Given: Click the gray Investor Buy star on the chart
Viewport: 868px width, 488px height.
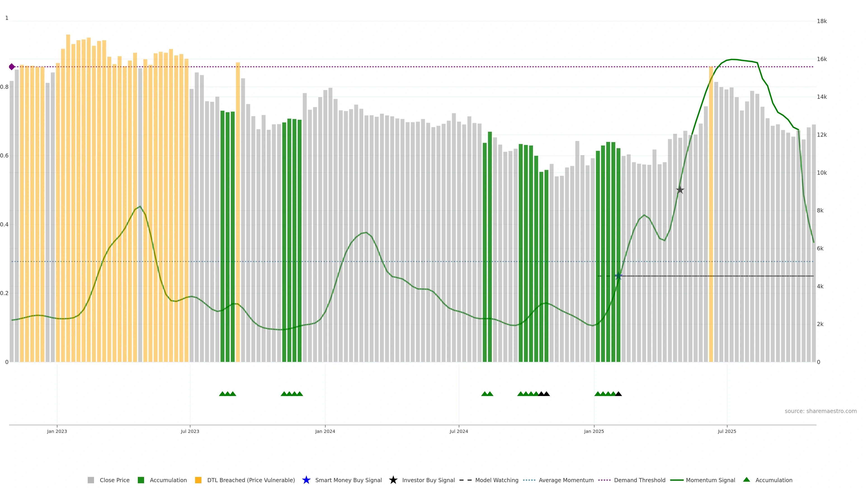Looking at the screenshot, I should click(x=680, y=190).
